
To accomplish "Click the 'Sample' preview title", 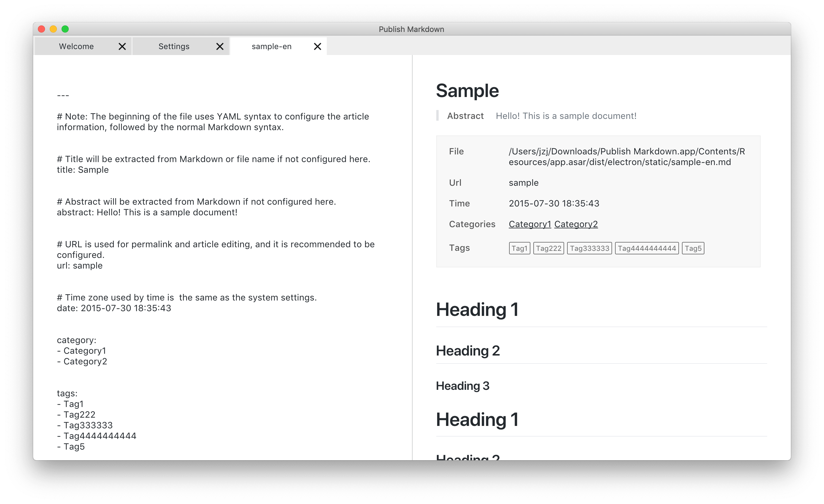I will click(x=467, y=91).
